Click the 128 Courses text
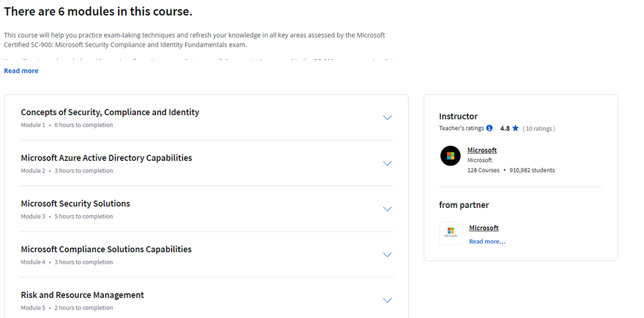This screenshot has width=644, height=318. pos(484,170)
